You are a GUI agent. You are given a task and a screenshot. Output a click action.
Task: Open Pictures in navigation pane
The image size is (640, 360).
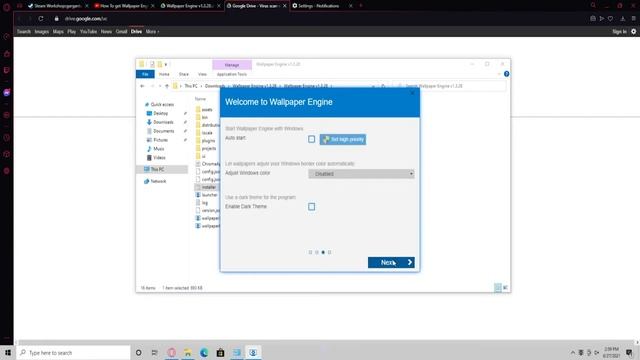[x=157, y=140]
